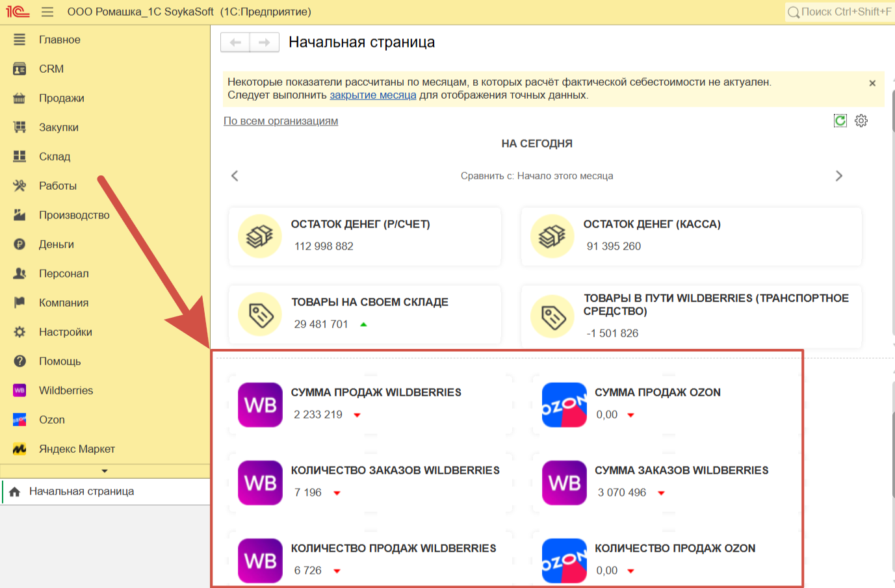Open the Яндекс Маркет section

pyautogui.click(x=77, y=449)
